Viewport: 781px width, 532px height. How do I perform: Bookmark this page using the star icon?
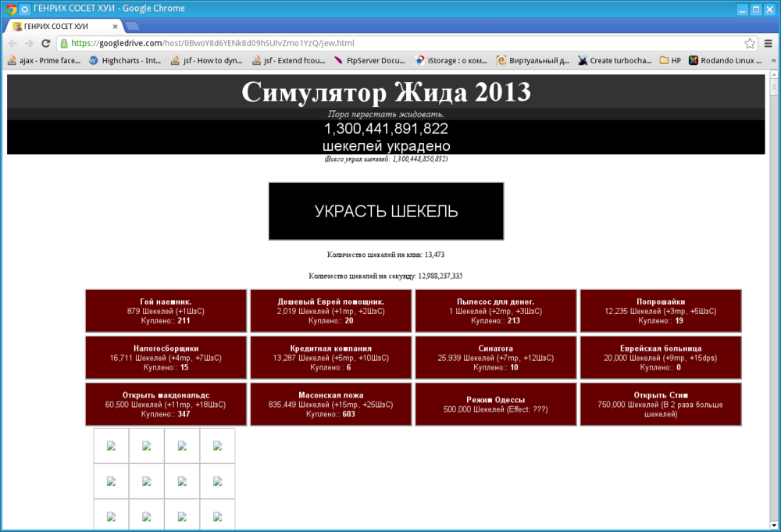(748, 43)
